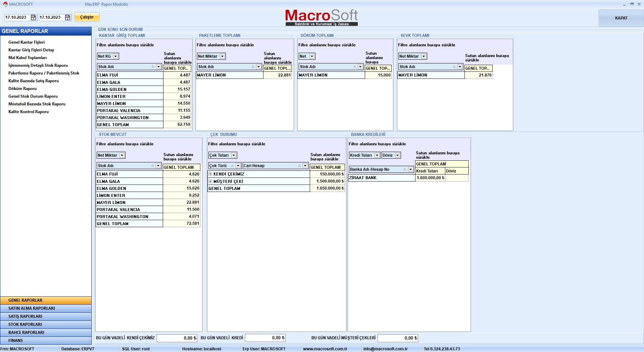Open the Kredi Tutarı field dropdown
The image size is (644, 352).
(377, 155)
